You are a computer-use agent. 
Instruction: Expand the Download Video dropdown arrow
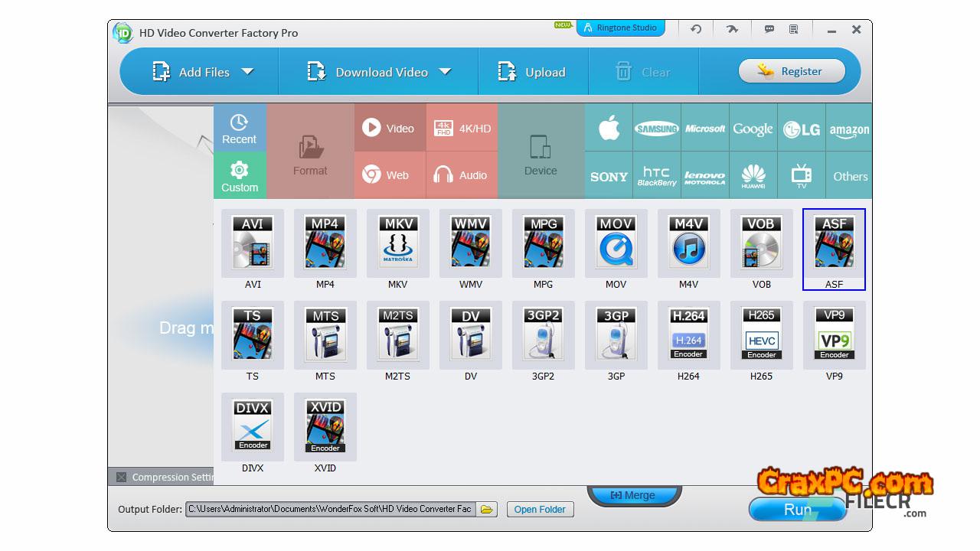(x=445, y=71)
